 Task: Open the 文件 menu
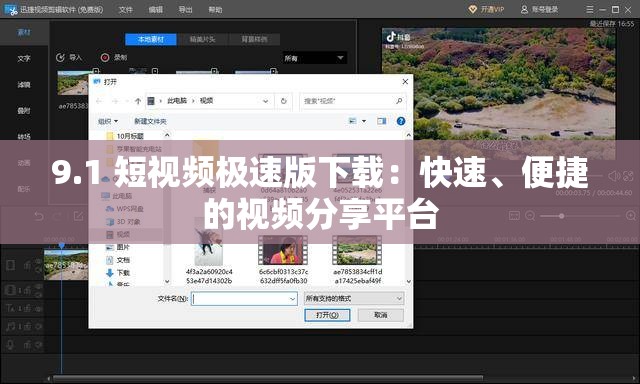pyautogui.click(x=125, y=9)
